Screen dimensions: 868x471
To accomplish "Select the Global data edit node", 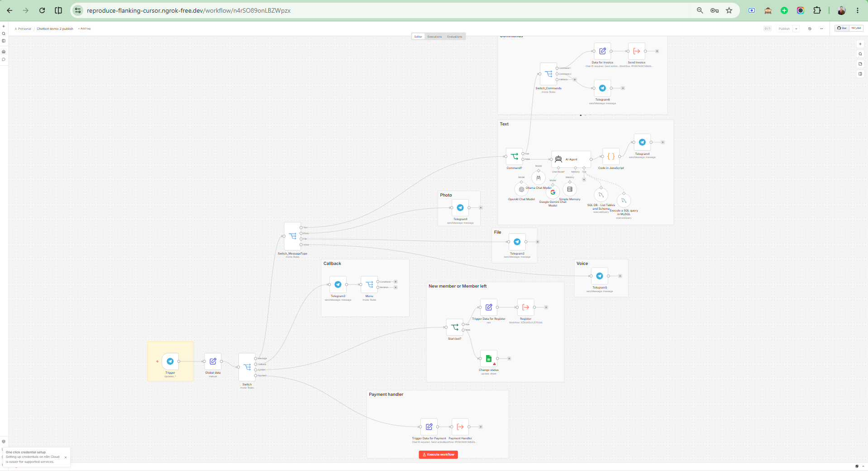I will click(x=213, y=361).
